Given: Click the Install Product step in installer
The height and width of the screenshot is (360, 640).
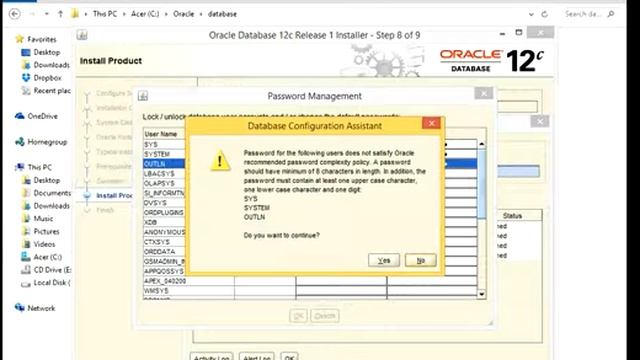Looking at the screenshot, I should (113, 196).
